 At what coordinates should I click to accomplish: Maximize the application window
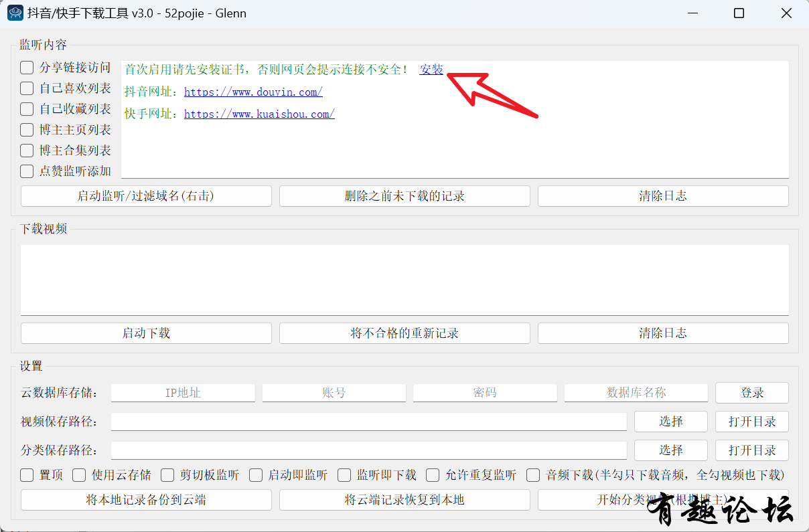click(x=739, y=13)
